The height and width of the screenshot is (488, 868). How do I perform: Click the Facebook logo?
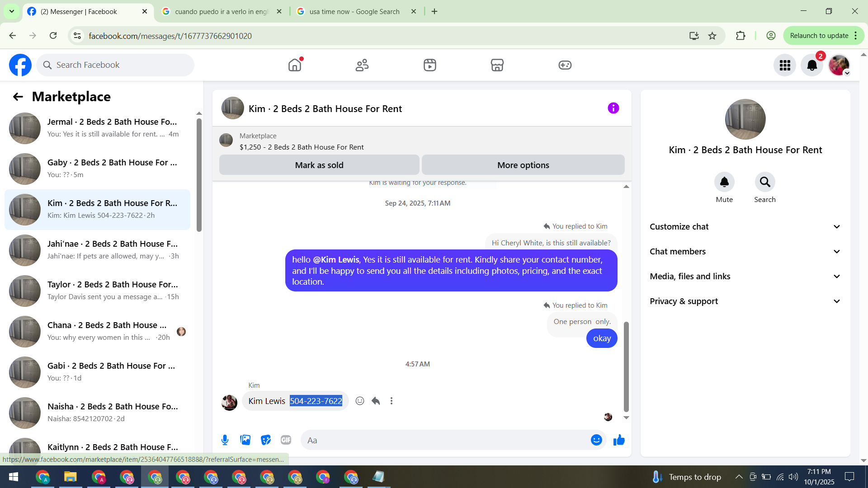[20, 65]
